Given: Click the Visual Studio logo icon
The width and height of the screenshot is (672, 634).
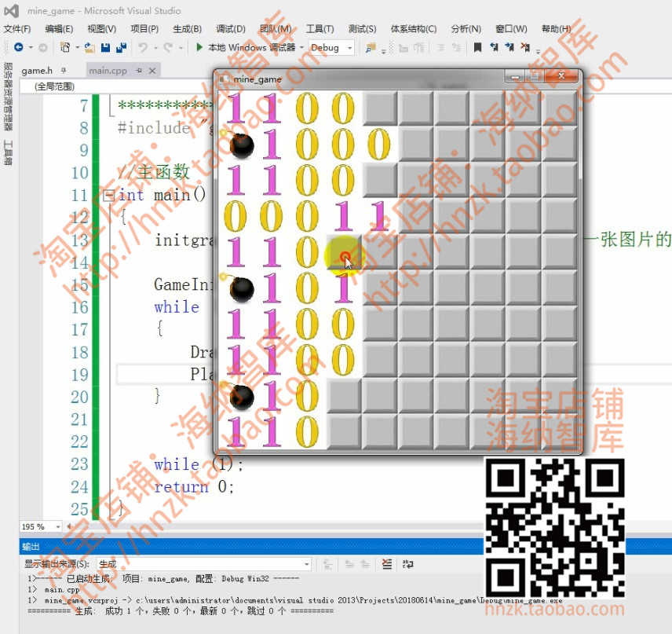Looking at the screenshot, I should 12,11.
